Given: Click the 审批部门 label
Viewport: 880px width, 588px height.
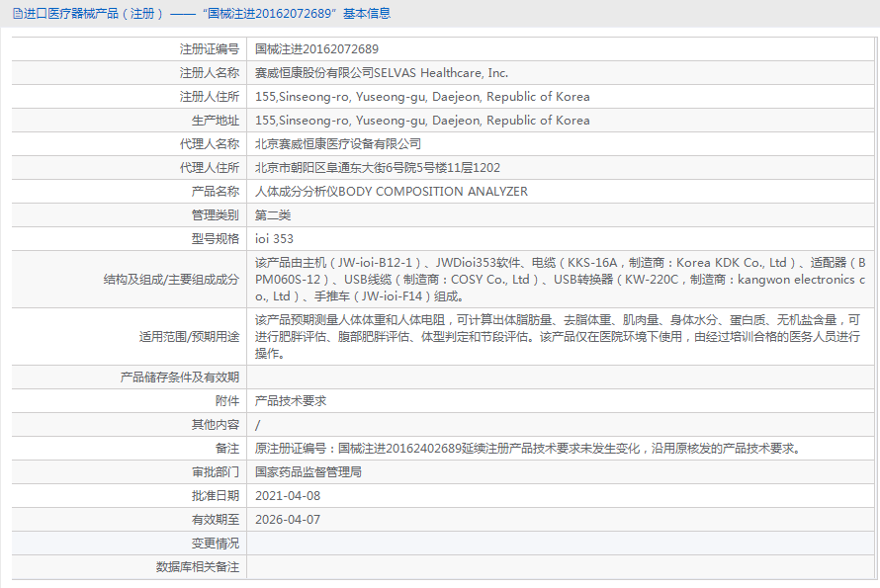Looking at the screenshot, I should click(216, 472).
